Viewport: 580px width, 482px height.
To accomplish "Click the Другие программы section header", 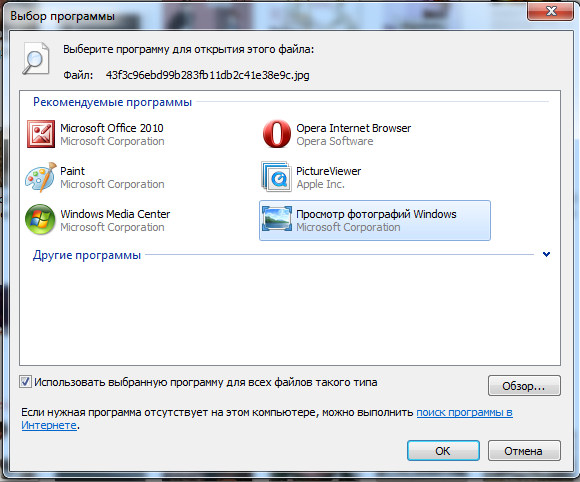I will 87,255.
